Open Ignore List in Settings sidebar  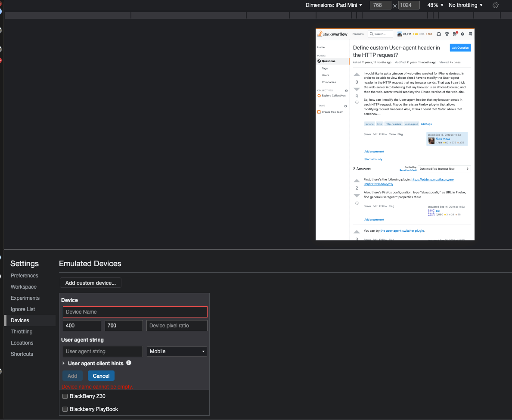(23, 309)
